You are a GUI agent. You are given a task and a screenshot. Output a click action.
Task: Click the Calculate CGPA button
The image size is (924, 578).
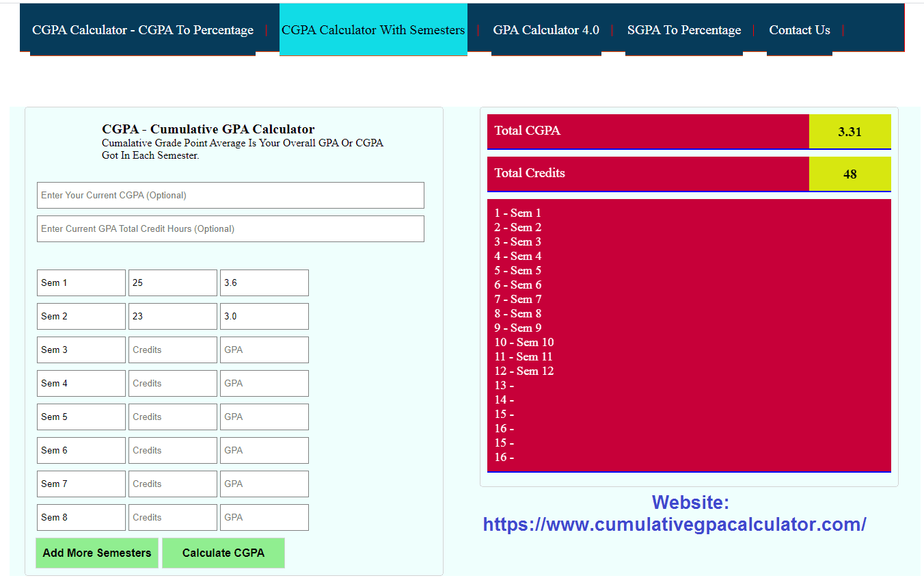coord(223,553)
